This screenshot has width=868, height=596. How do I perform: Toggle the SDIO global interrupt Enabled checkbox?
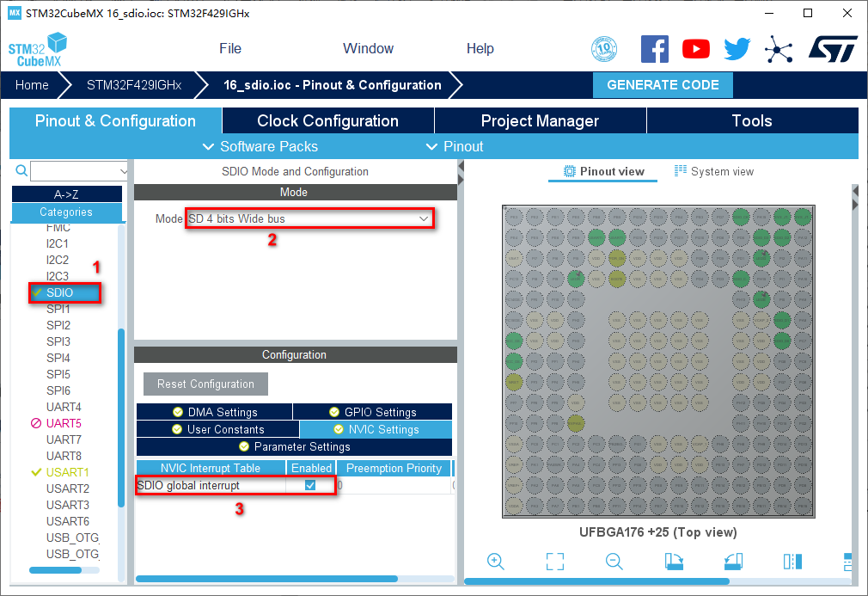(310, 485)
